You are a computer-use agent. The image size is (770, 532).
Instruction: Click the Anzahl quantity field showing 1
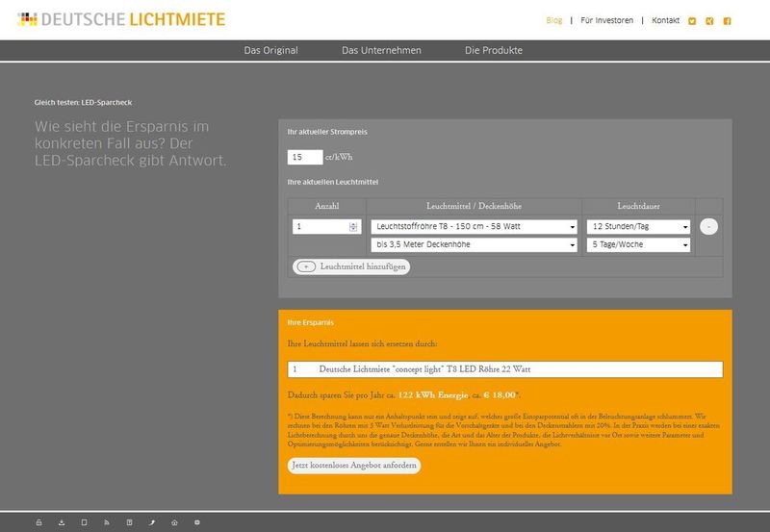click(x=326, y=226)
